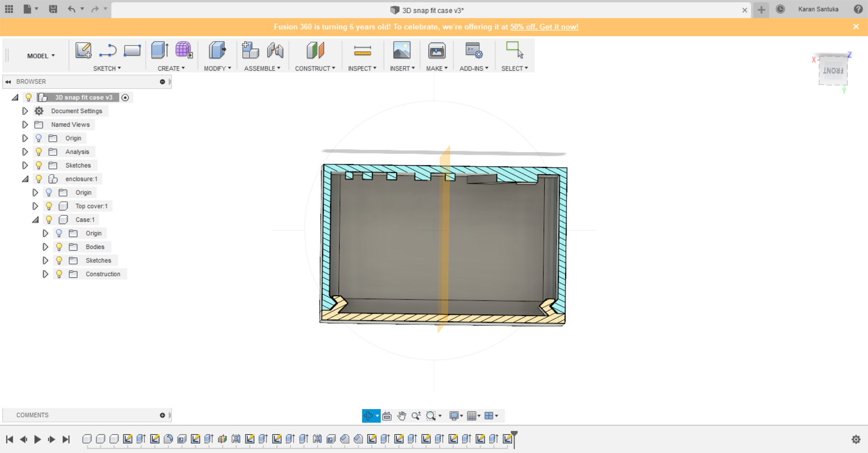Screen dimensions: 868x453
Task: Expand the Bodies folder under Case:1
Action: (x=45, y=247)
